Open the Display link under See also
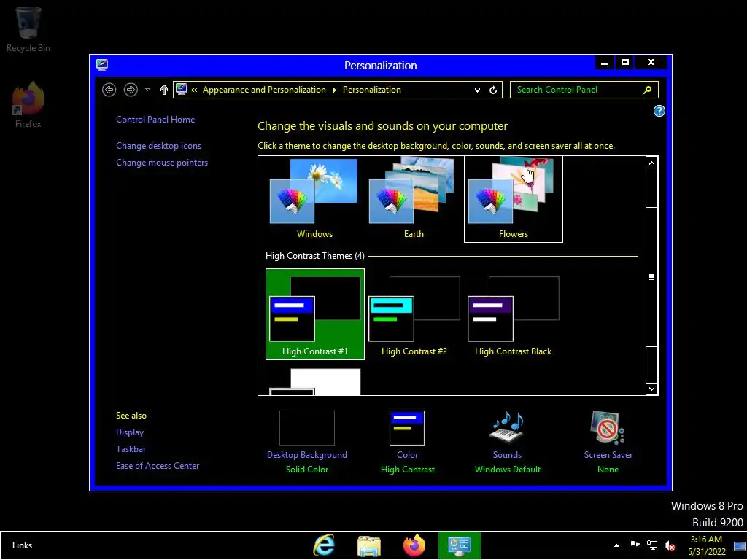Screen dimensions: 747x560 [x=130, y=432]
